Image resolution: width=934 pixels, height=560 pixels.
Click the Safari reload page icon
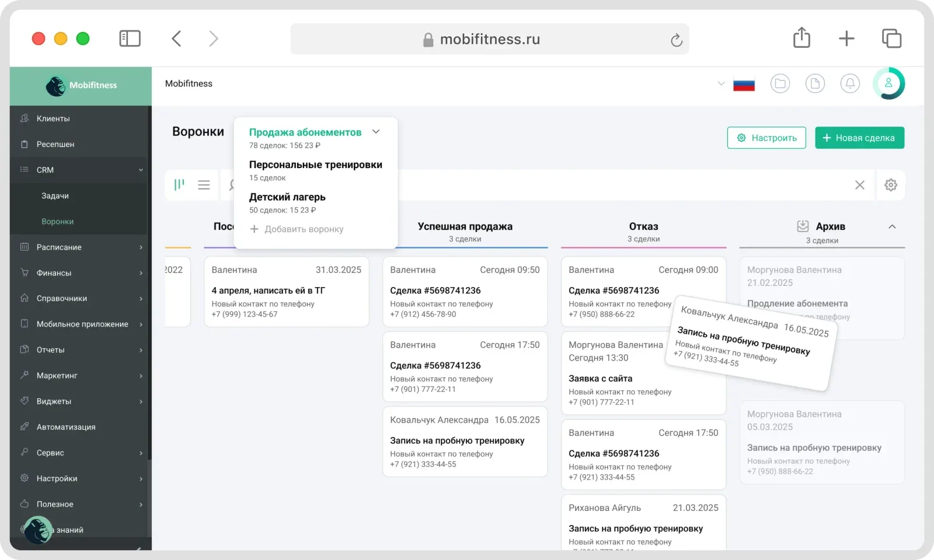[676, 40]
